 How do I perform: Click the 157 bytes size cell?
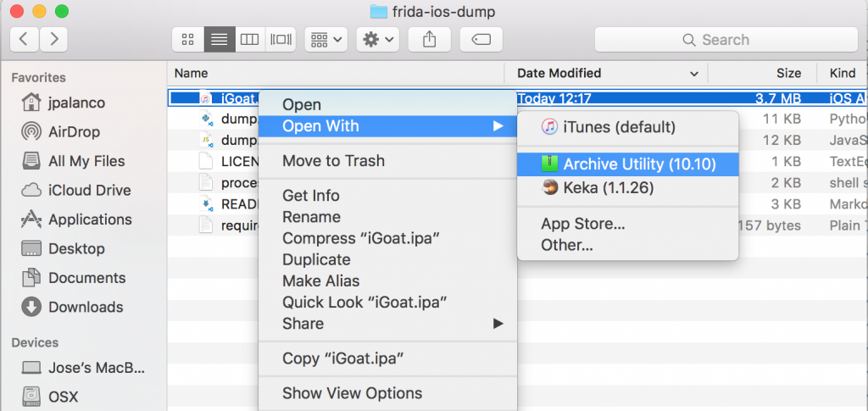tap(769, 225)
